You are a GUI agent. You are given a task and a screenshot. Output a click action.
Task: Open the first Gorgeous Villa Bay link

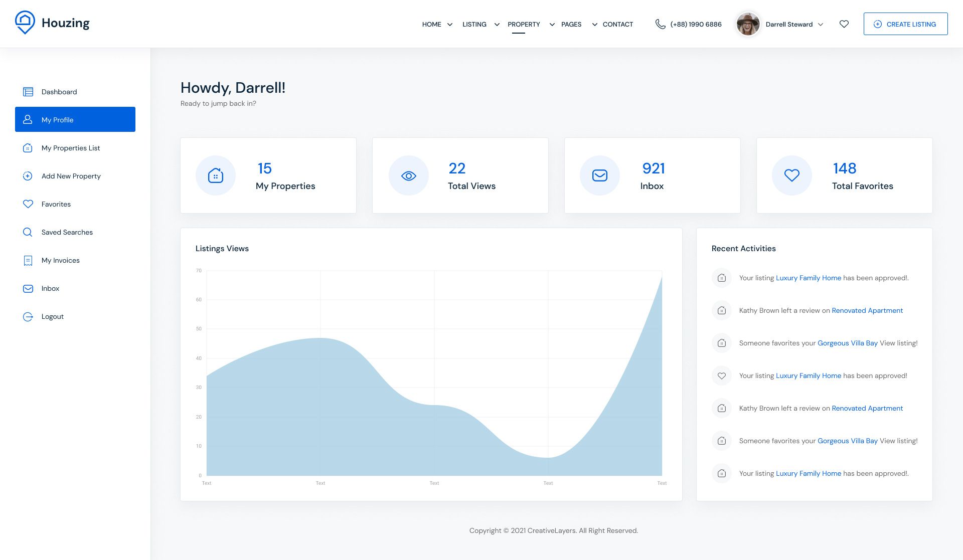pyautogui.click(x=847, y=343)
